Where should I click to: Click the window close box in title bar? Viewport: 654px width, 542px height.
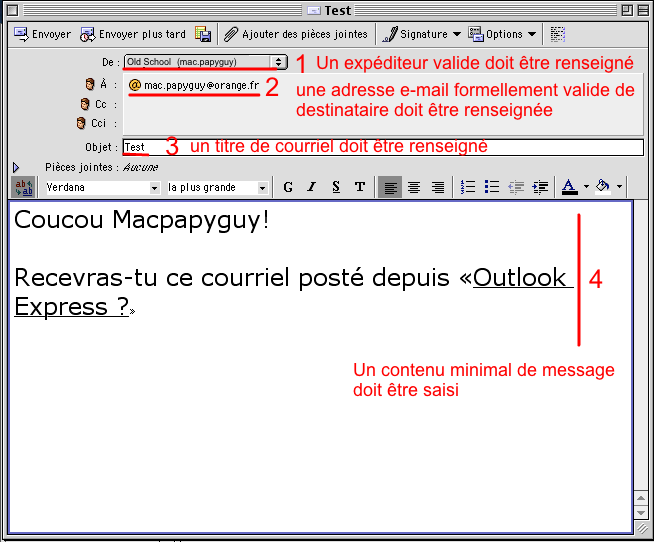pyautogui.click(x=13, y=10)
